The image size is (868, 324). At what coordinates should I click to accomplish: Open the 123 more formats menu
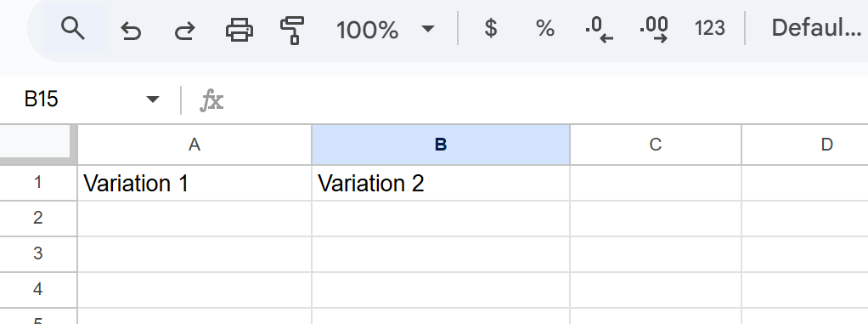coord(710,28)
